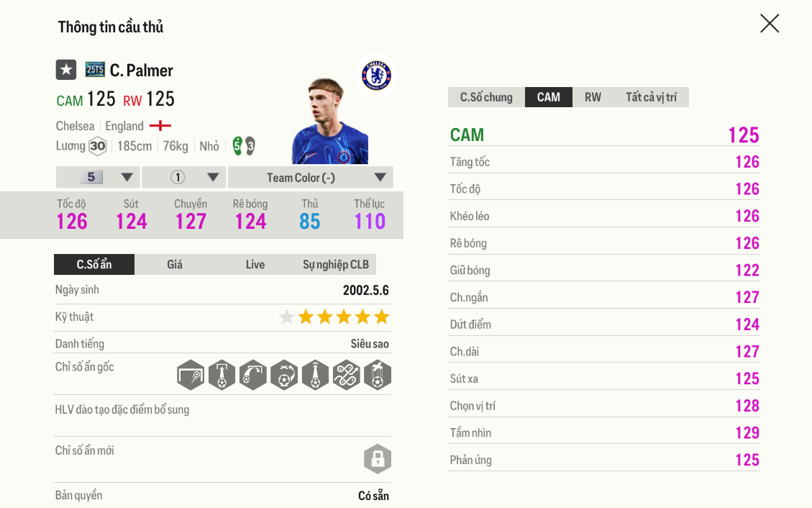Click the C.Số chung tab

pos(486,97)
